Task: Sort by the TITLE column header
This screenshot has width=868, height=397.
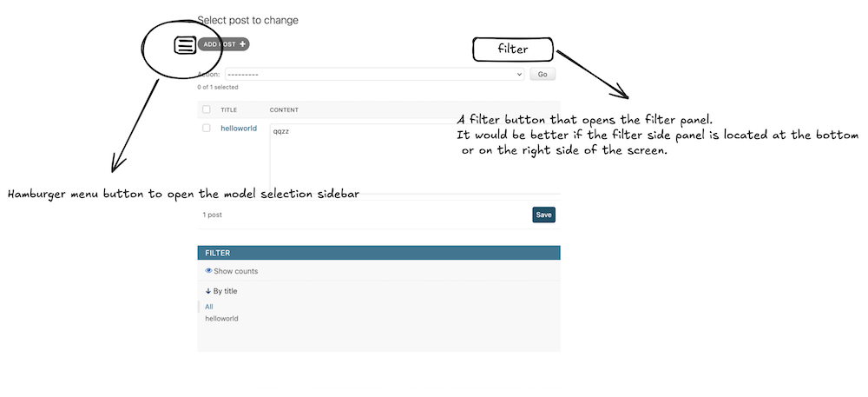Action: point(228,109)
